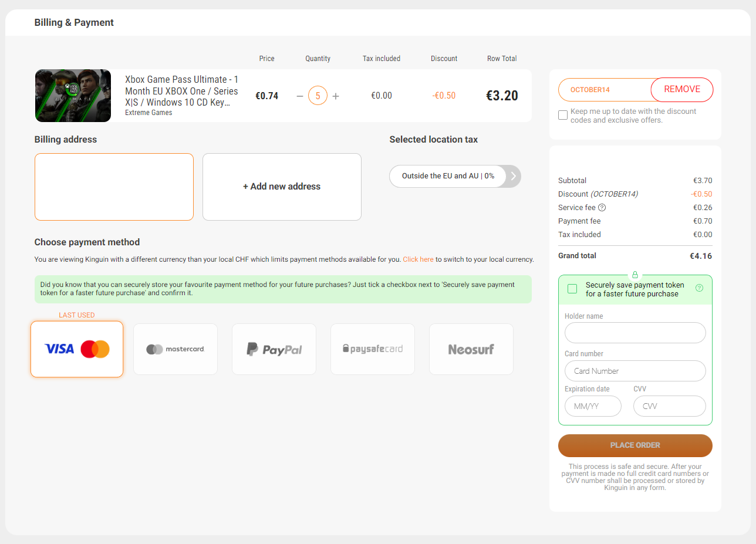Decrease quantity with the minus icon
756x544 pixels.
pos(300,96)
